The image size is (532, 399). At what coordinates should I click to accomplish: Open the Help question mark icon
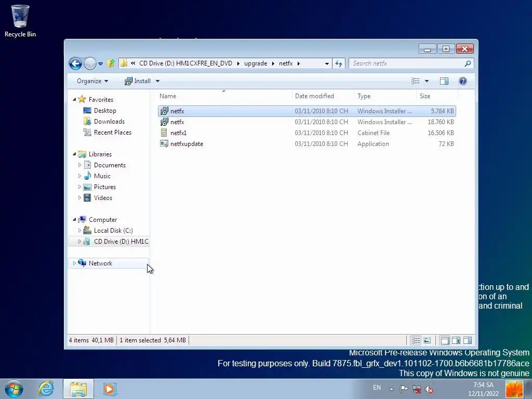[463, 81]
